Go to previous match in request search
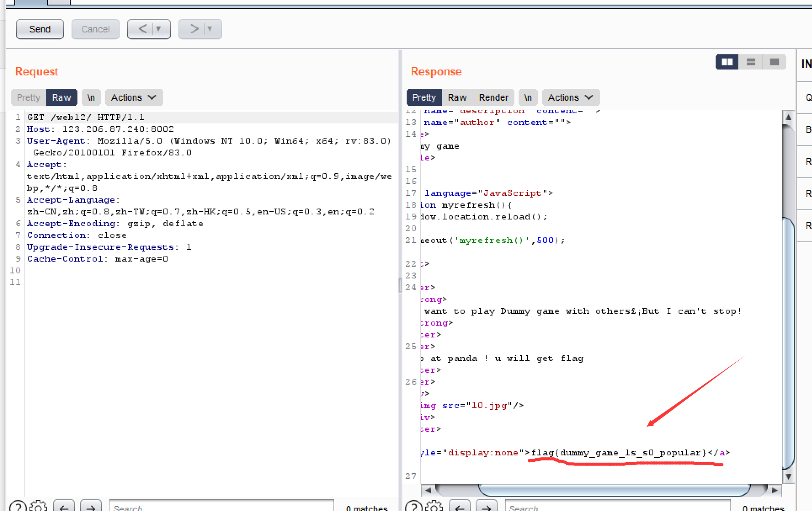The height and width of the screenshot is (511, 812). click(64, 507)
